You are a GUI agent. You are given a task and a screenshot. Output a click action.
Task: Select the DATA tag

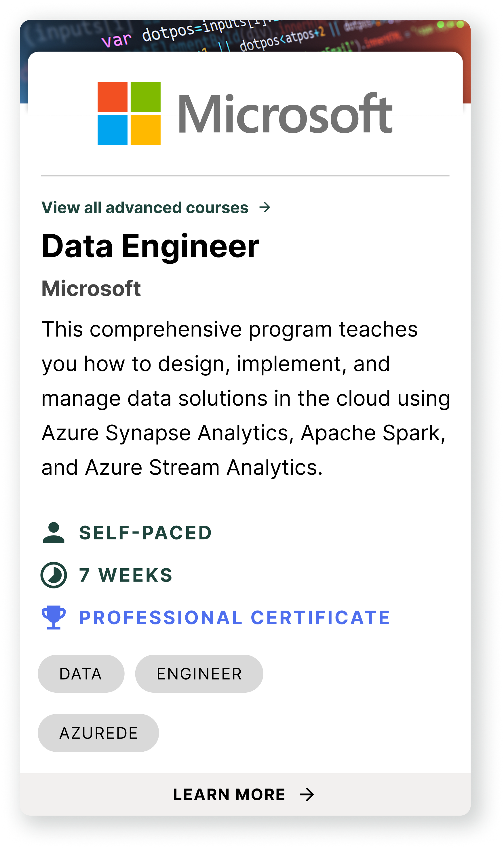point(81,674)
